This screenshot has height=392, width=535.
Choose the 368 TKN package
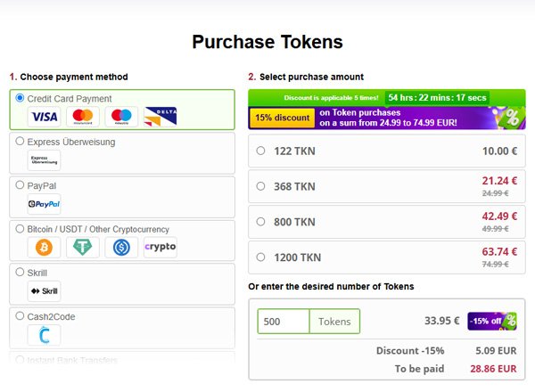point(387,186)
